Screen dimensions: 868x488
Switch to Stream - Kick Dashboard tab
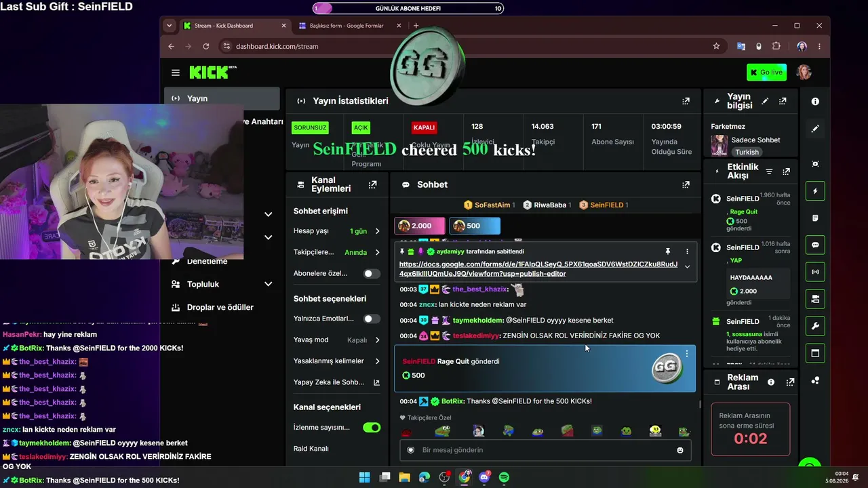click(x=235, y=26)
